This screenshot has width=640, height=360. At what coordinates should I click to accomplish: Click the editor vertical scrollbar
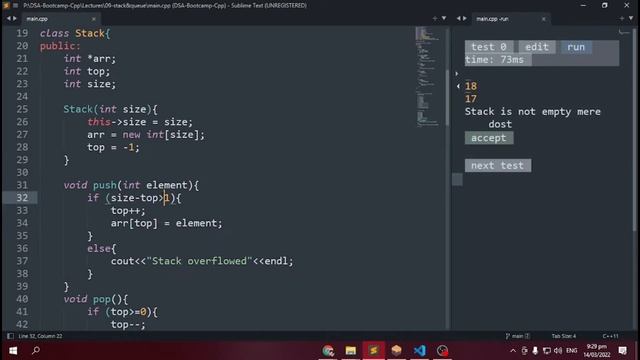(x=447, y=97)
